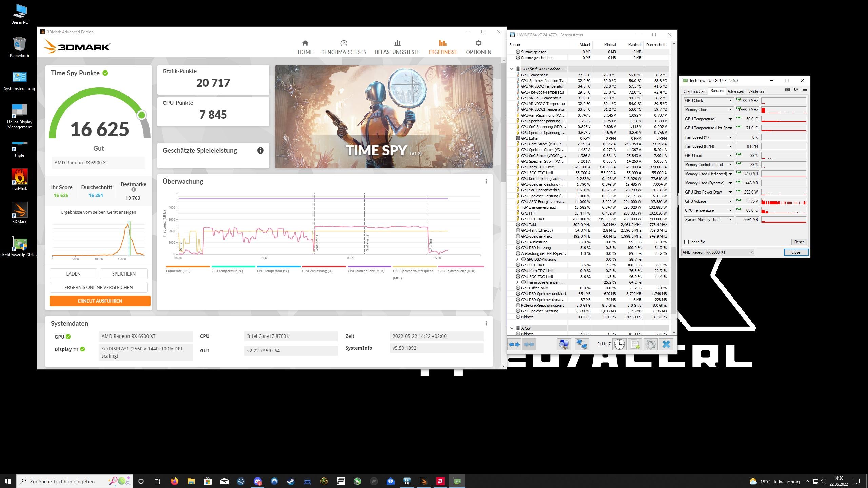Switch to BENCHMARKTESTS in 3DMark
This screenshot has height=488, width=868.
(343, 47)
